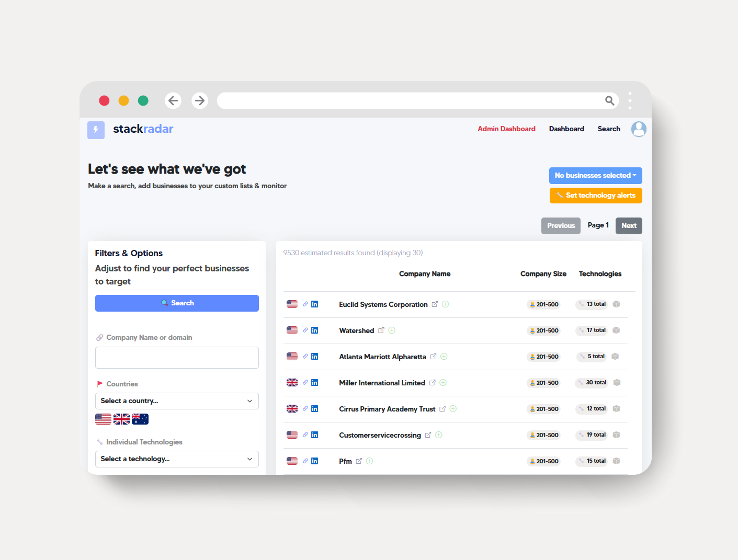
Task: Filter by Australia flag icon
Action: click(x=140, y=419)
